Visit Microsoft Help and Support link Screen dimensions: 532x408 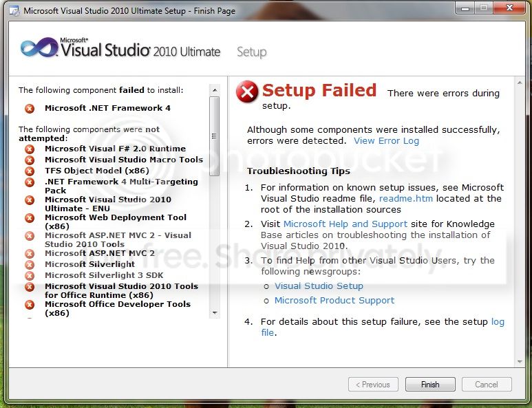coord(345,224)
